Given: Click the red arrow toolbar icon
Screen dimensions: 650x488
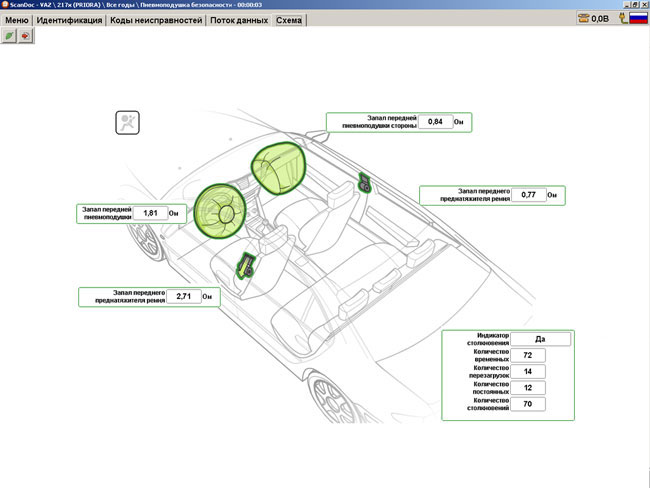Looking at the screenshot, I should click(x=26, y=35).
